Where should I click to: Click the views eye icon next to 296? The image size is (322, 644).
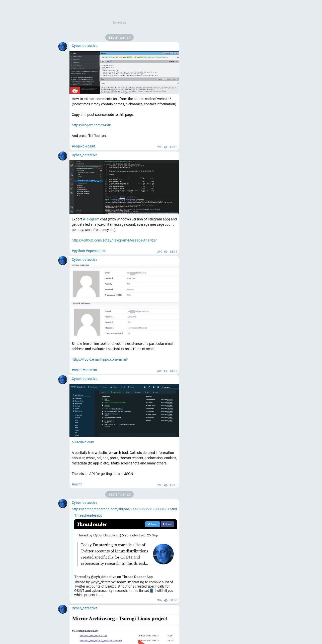point(166,147)
